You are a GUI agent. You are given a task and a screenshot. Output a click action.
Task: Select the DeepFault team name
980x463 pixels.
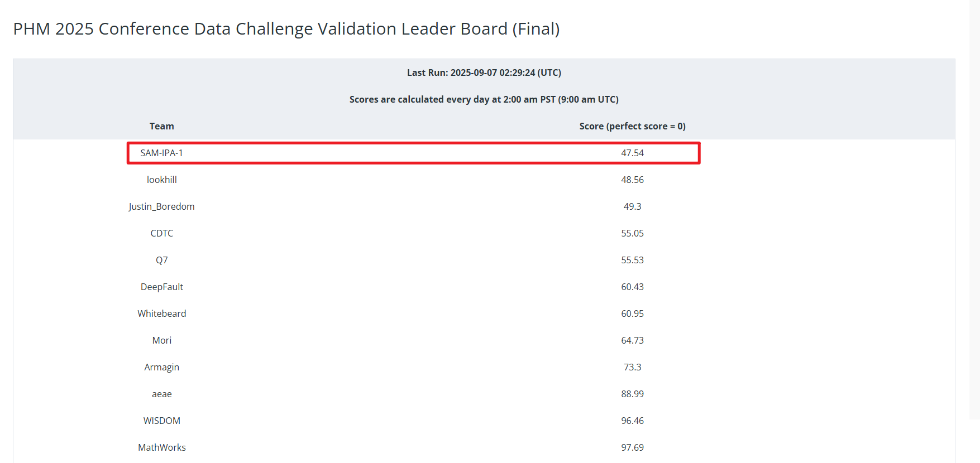(161, 287)
